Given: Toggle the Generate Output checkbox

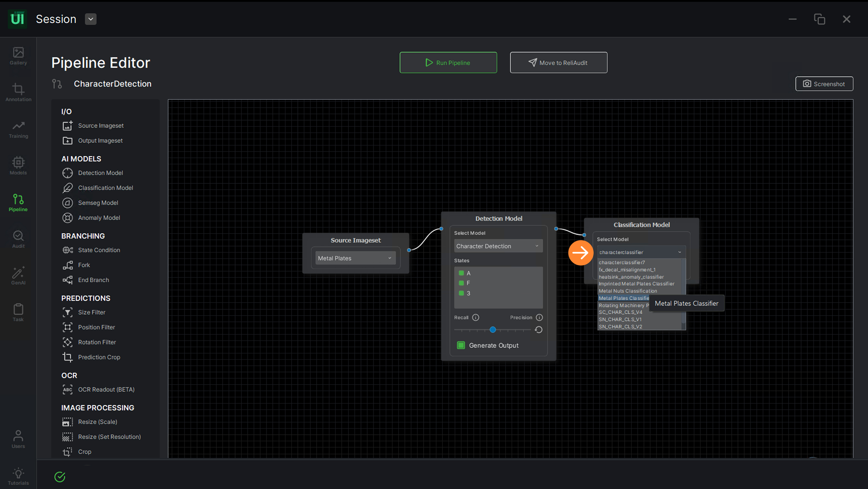Looking at the screenshot, I should (461, 345).
